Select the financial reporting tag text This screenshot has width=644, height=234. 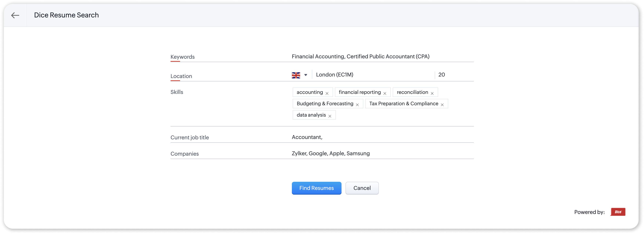point(360,92)
